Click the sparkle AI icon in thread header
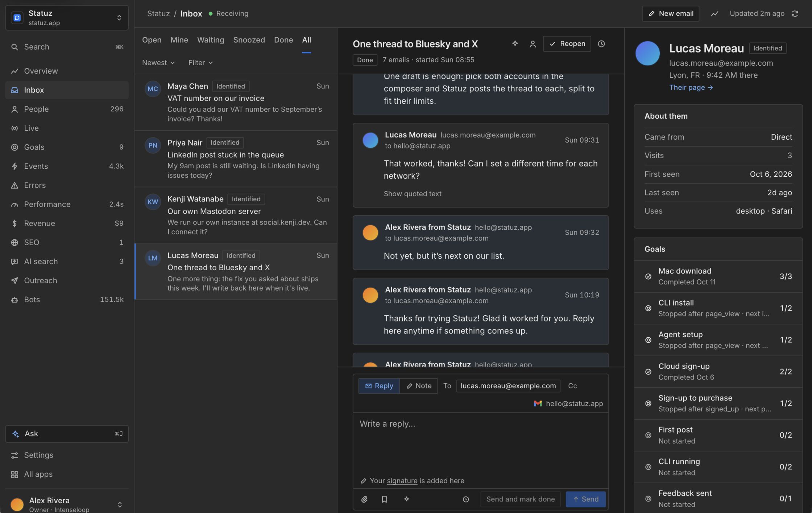 (x=515, y=44)
